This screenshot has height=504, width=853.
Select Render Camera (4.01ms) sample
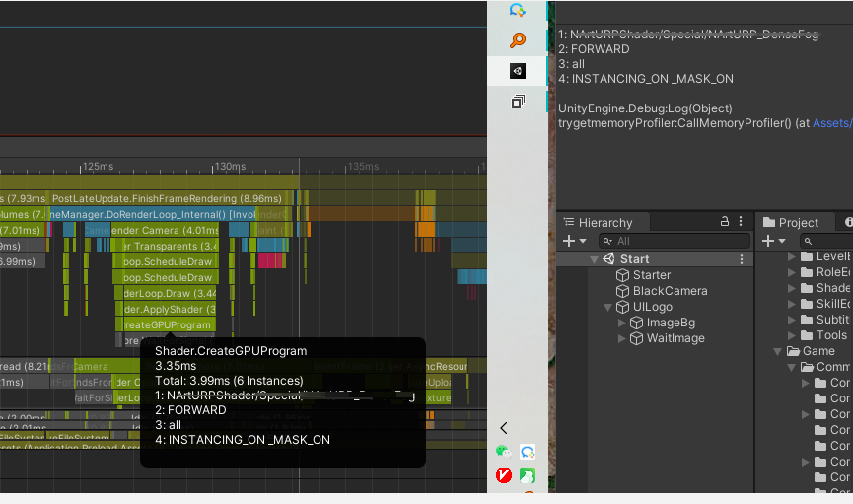click(x=165, y=230)
